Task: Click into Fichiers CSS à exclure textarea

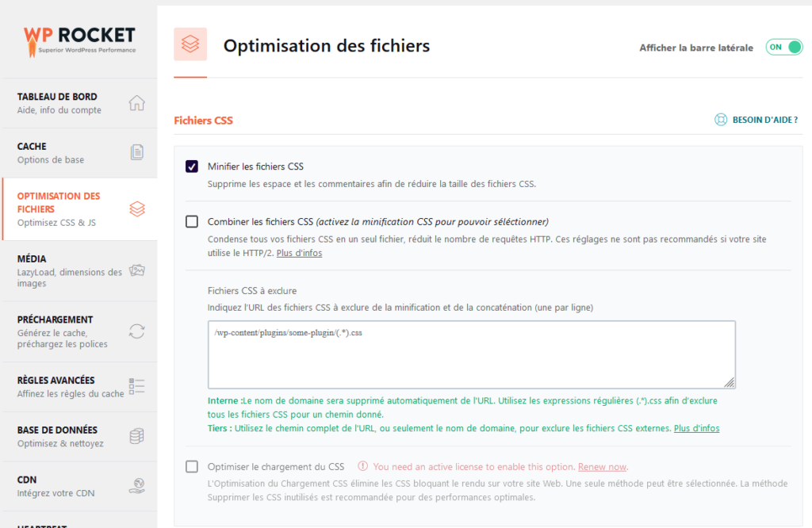Action: point(472,354)
